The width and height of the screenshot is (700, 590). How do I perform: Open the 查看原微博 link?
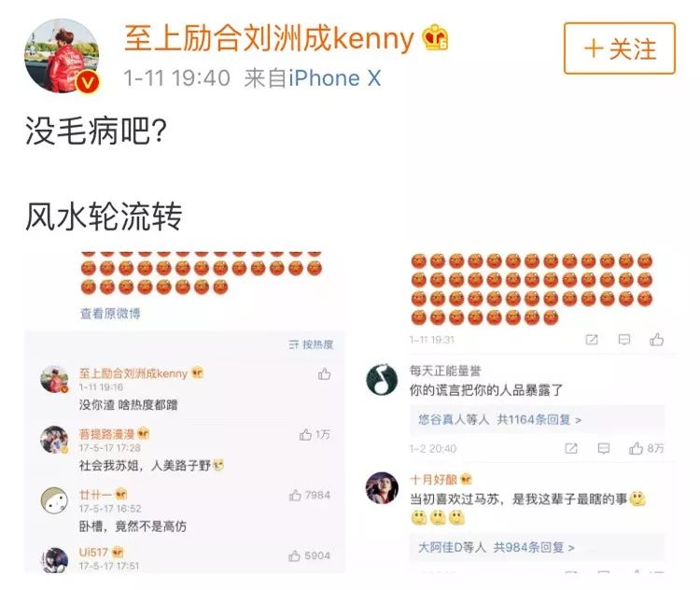tap(110, 314)
